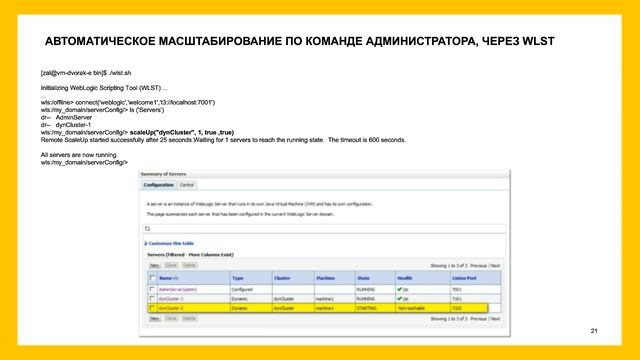Viewport: 640px width, 360px height.
Task: Click the Clone button above the servers table
Action: point(171,265)
